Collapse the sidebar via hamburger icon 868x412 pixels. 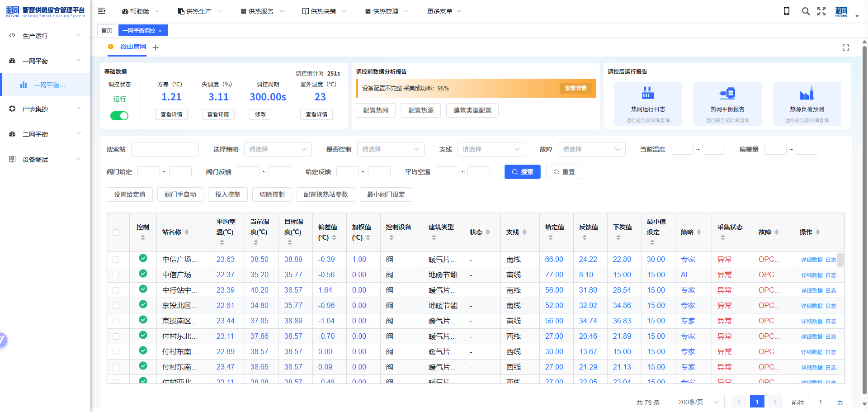(102, 11)
